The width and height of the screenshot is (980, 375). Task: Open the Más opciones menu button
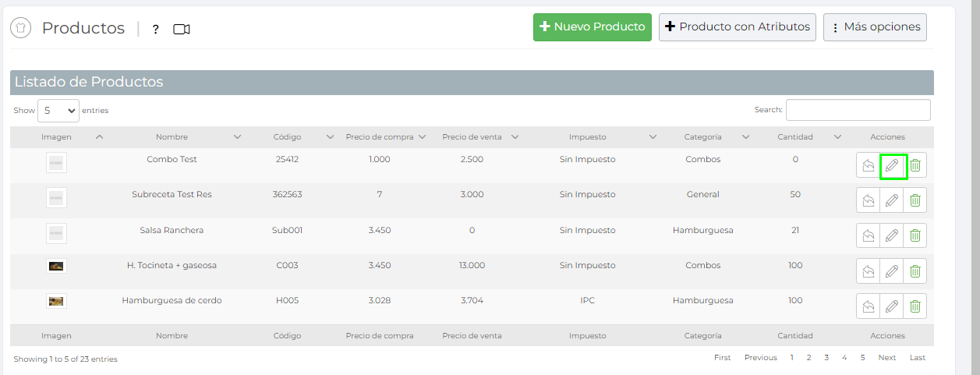pos(875,27)
